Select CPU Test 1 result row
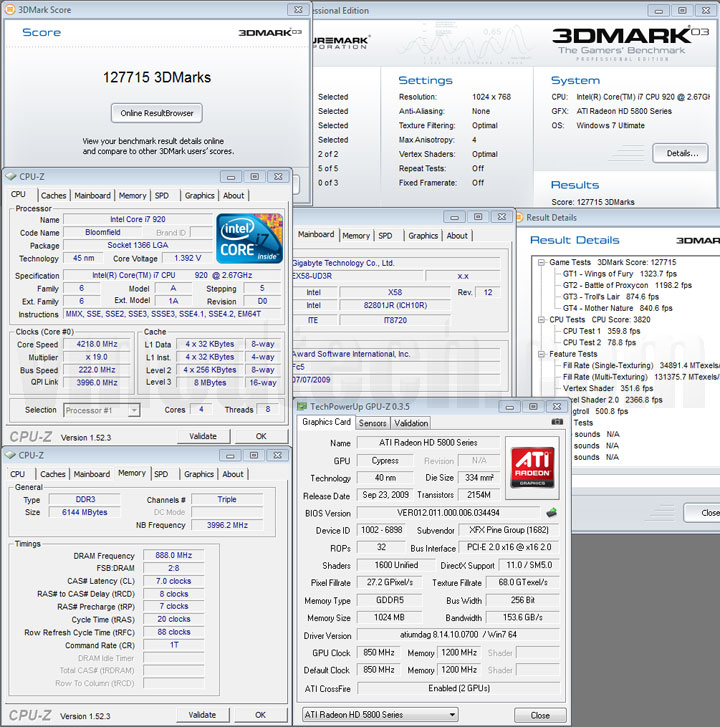720x727 pixels. point(601,331)
